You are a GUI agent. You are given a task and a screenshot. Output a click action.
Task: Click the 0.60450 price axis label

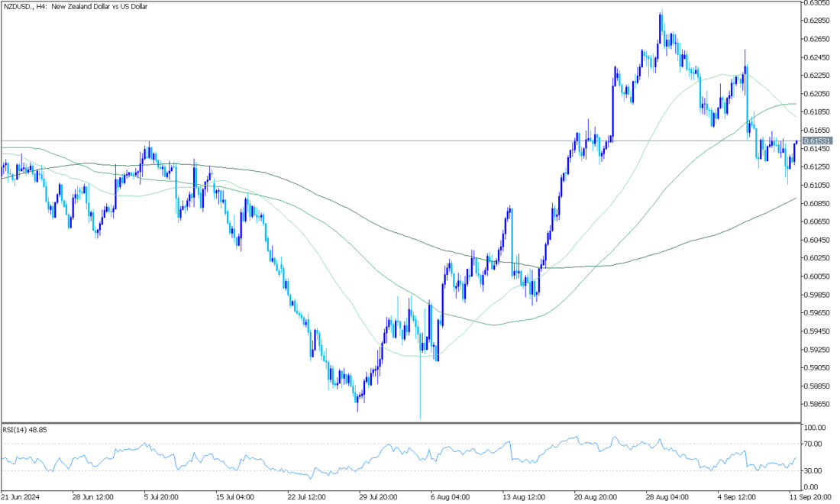(817, 240)
